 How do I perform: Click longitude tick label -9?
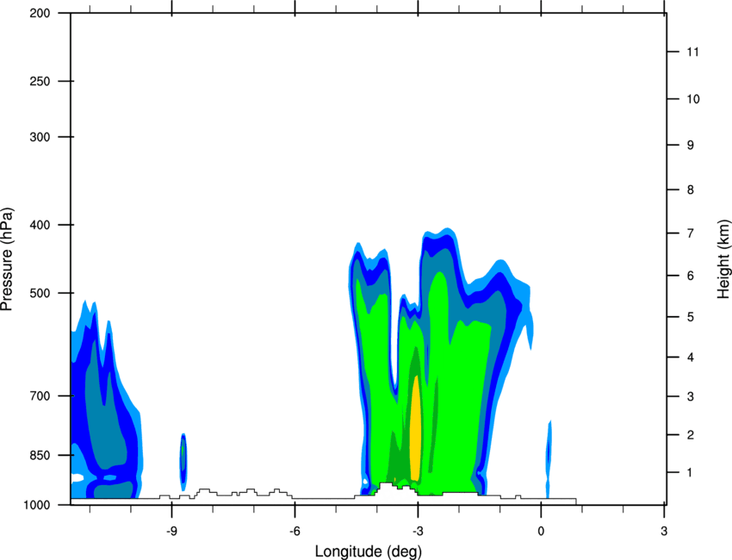point(171,532)
